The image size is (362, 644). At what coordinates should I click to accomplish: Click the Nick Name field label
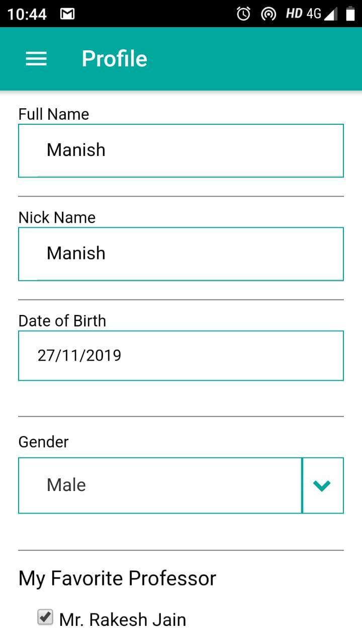click(x=57, y=217)
